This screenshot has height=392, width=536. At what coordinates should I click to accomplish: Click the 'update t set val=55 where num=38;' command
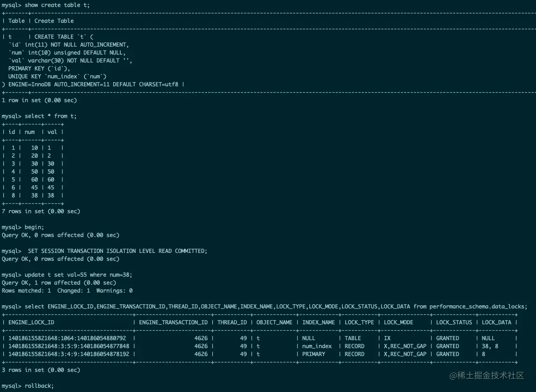point(78,275)
